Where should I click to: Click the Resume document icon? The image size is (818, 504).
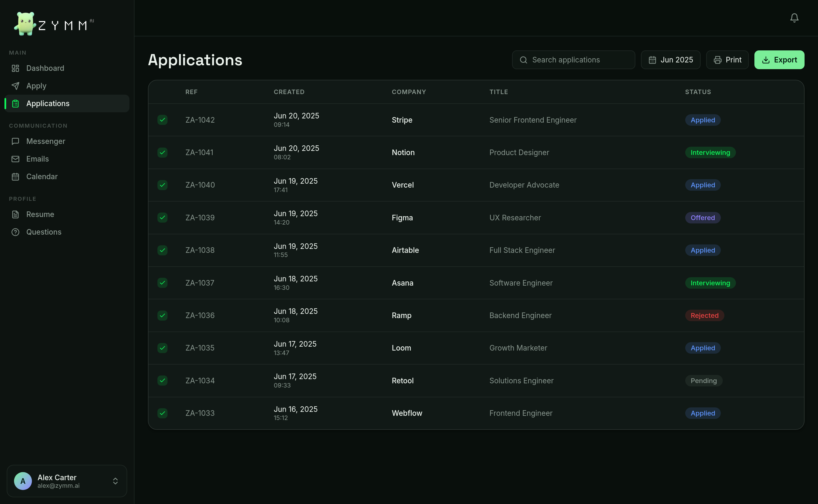click(15, 214)
